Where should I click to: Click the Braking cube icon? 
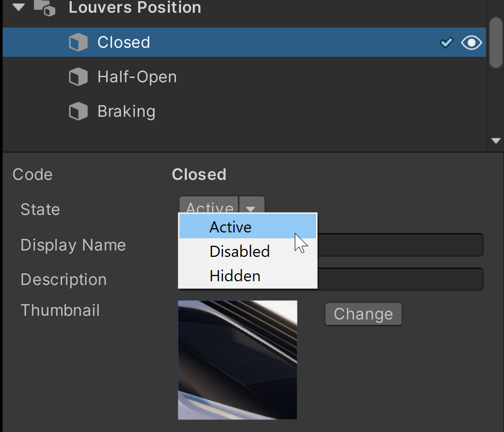point(78,112)
